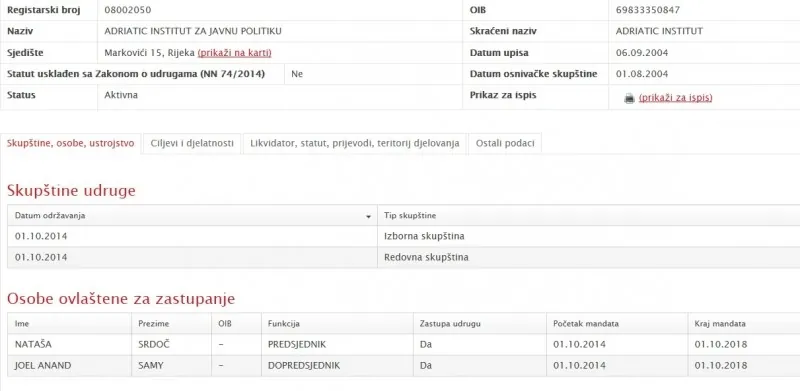Screen dimensions: 800x391
Task: Select the name 'JOEL ANAND' cell
Action: tap(69, 365)
